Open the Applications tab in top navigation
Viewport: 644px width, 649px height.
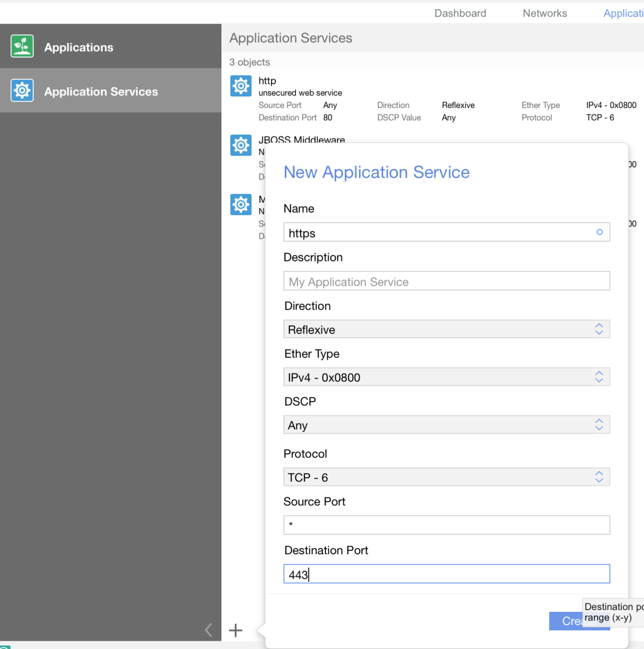click(x=623, y=13)
